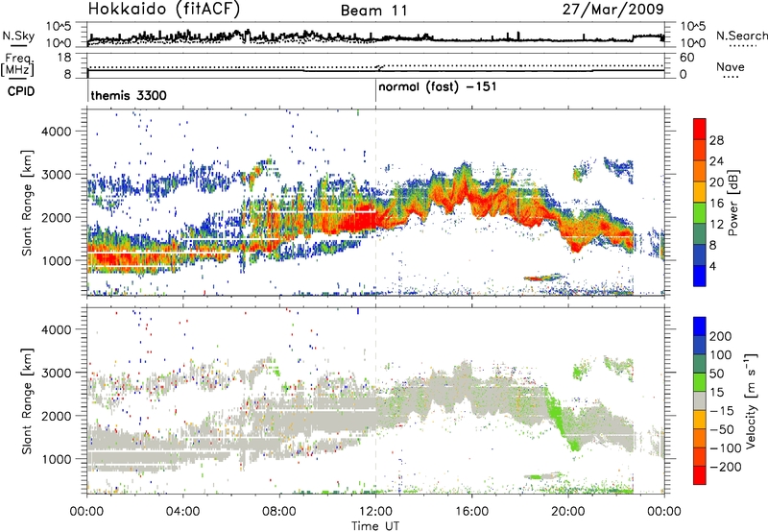Select the 'Beam 11' header text
Screen dimensions: 768x532
[x=373, y=11]
